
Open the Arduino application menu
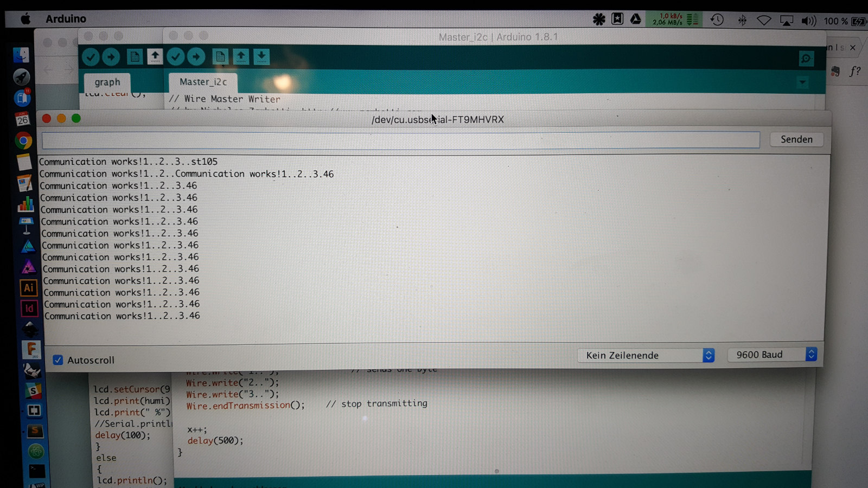click(x=66, y=19)
